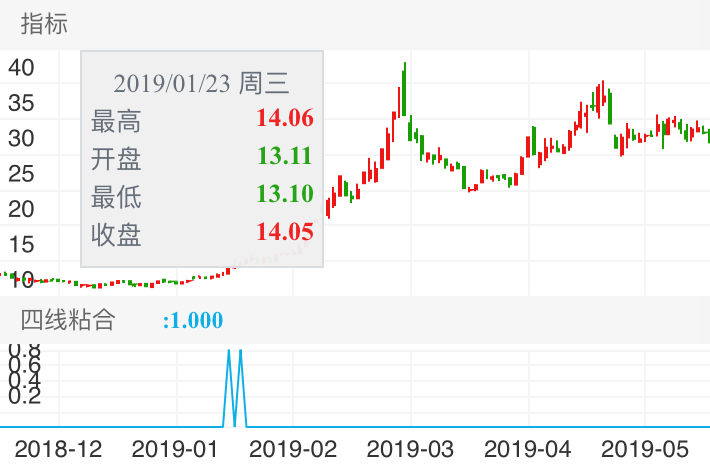
Task: Click the 2018-12 date axis label
Action: (58, 449)
